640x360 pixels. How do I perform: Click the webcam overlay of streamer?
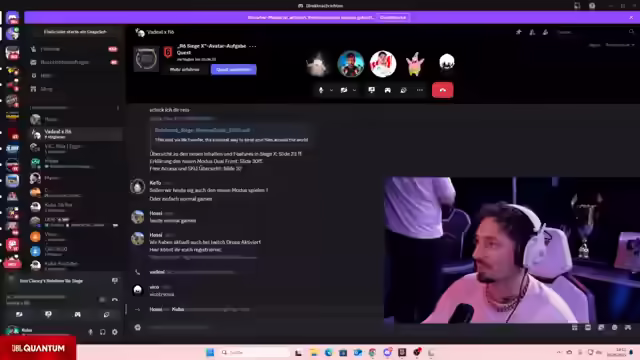click(512, 250)
